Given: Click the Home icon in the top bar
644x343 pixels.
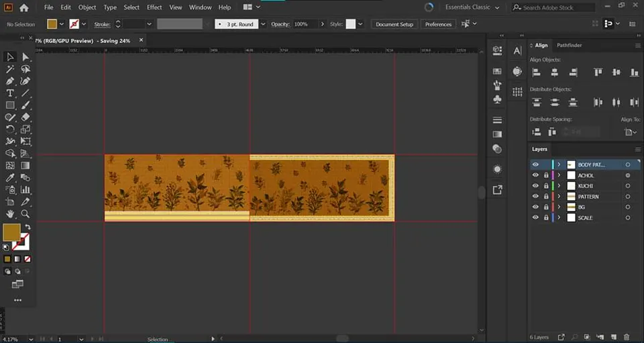Looking at the screenshot, I should click(x=24, y=7).
